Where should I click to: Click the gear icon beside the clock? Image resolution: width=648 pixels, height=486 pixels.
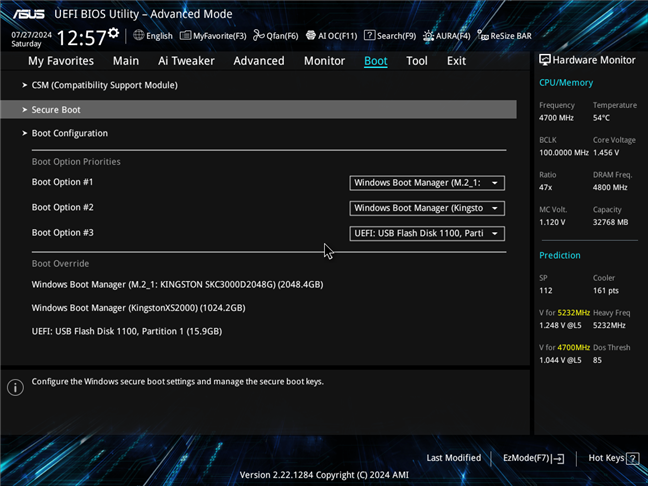[114, 33]
